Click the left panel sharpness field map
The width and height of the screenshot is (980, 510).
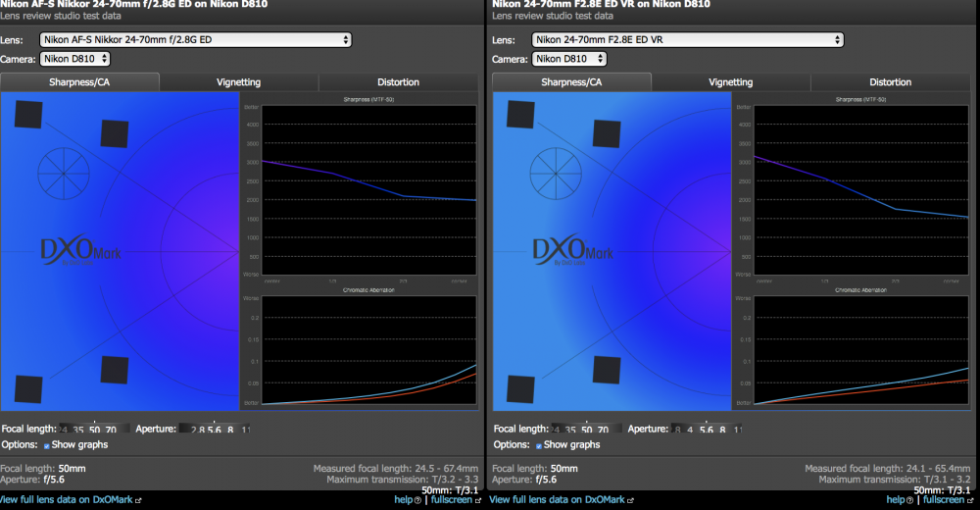(120, 251)
